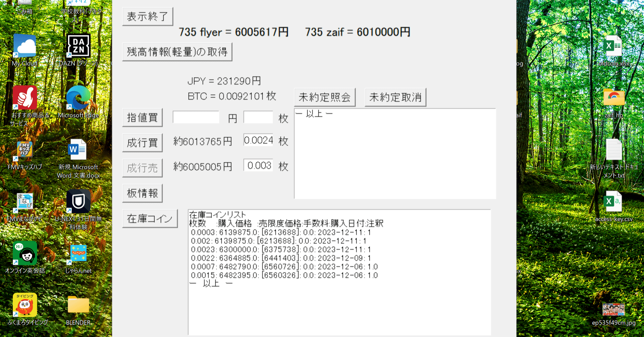Image resolution: width=644 pixels, height=337 pixels.
Task: Click 未約定照会 to check open orders
Action: click(325, 97)
